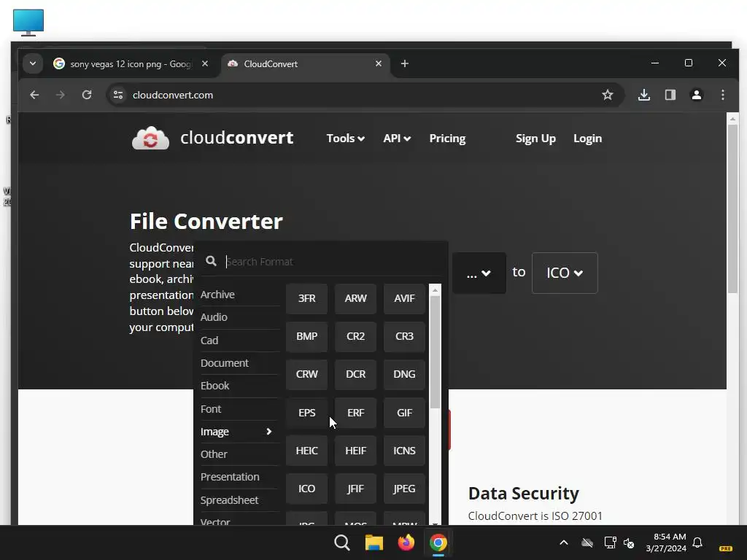Open the Tools dropdown menu
The width and height of the screenshot is (747, 560).
coord(345,138)
